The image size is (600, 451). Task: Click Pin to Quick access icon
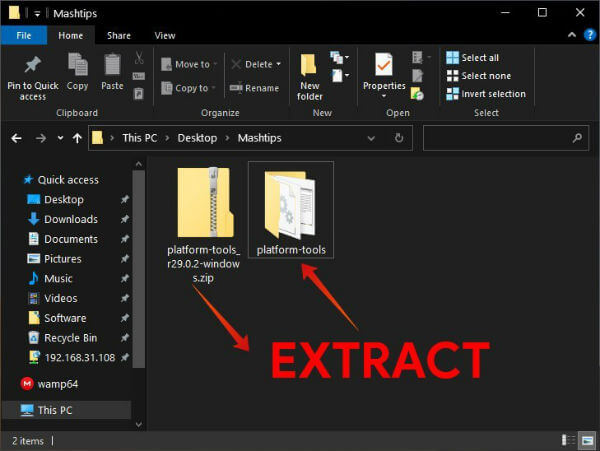coord(33,64)
